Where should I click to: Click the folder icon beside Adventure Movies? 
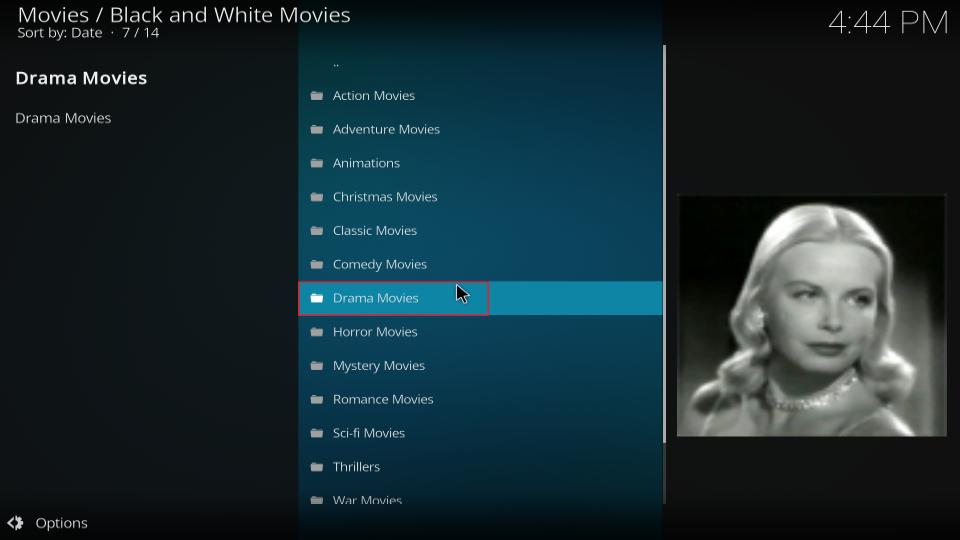(317, 129)
